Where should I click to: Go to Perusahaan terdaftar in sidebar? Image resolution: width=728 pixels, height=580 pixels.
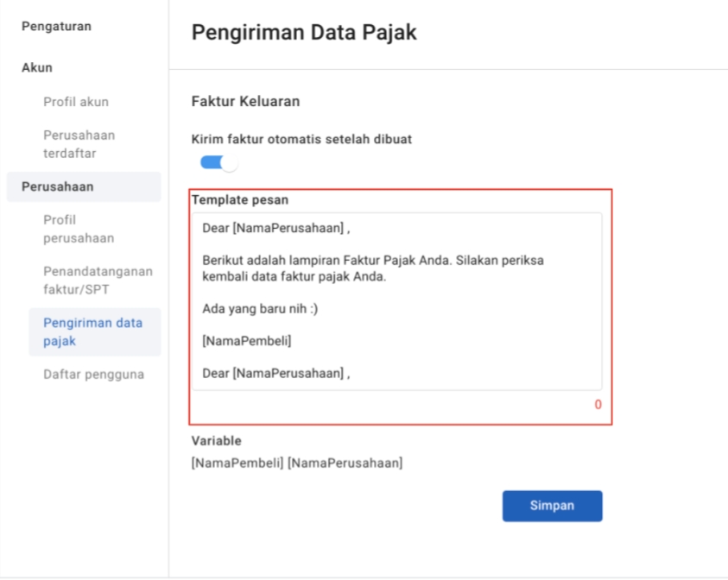pos(79,143)
